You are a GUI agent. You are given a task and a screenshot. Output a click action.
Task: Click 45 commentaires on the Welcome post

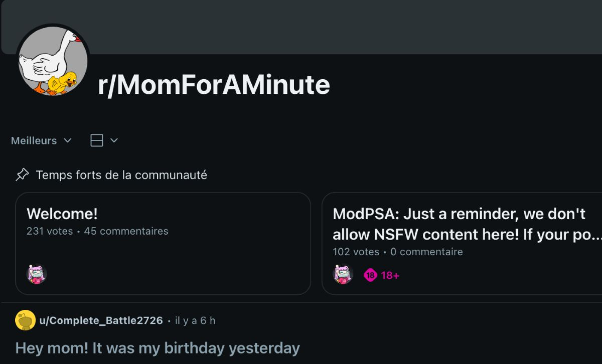pyautogui.click(x=126, y=231)
